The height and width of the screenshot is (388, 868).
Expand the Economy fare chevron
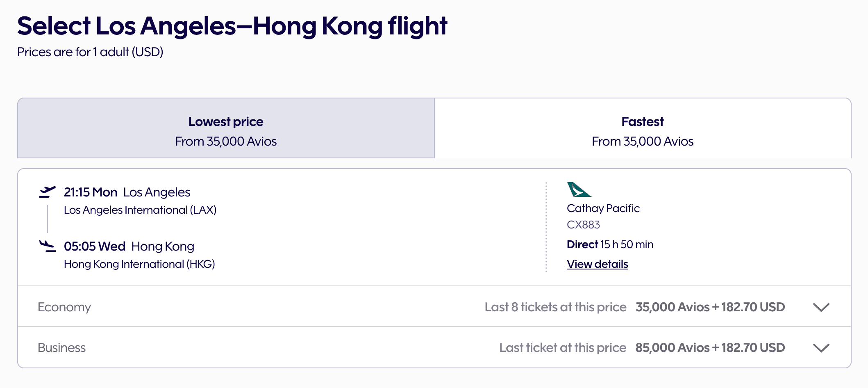point(820,307)
